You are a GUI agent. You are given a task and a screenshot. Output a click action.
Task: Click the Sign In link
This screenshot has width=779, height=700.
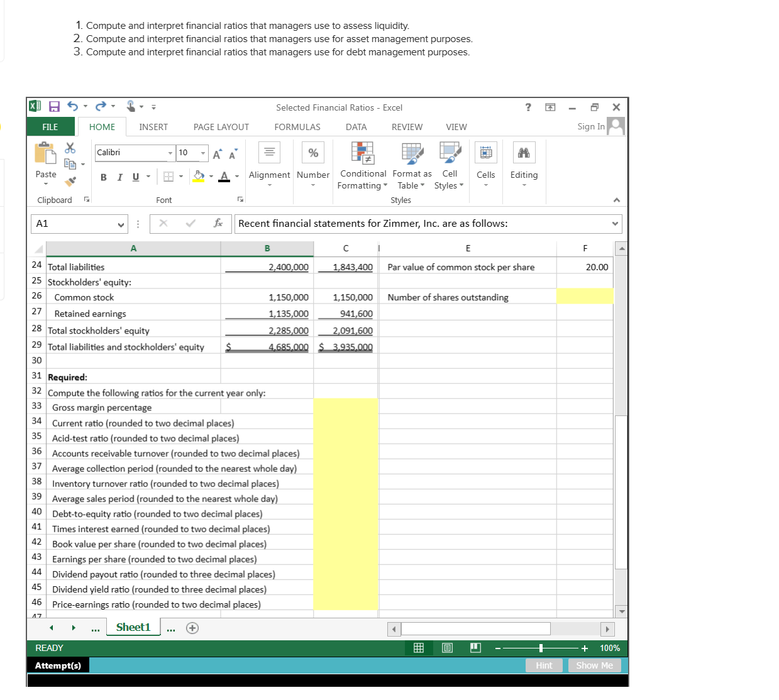pos(590,126)
